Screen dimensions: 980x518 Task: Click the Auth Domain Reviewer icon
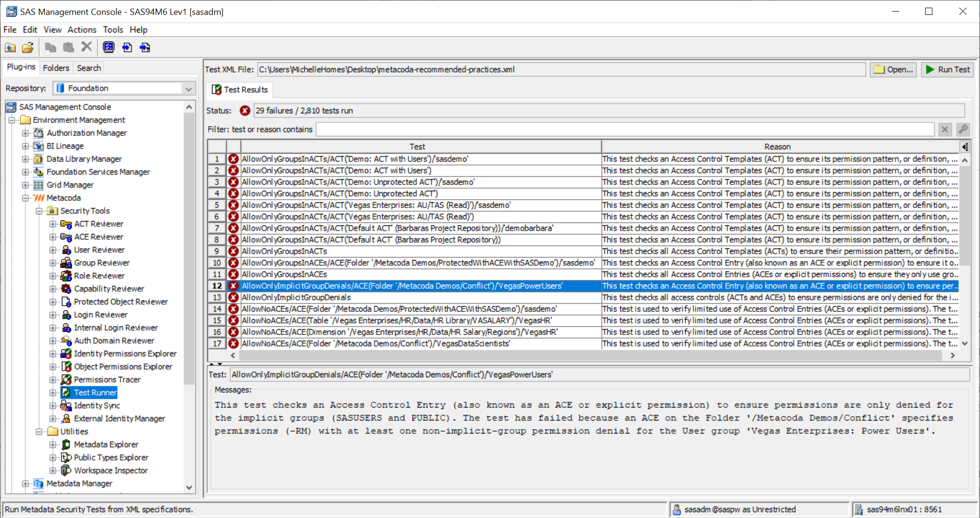point(66,341)
